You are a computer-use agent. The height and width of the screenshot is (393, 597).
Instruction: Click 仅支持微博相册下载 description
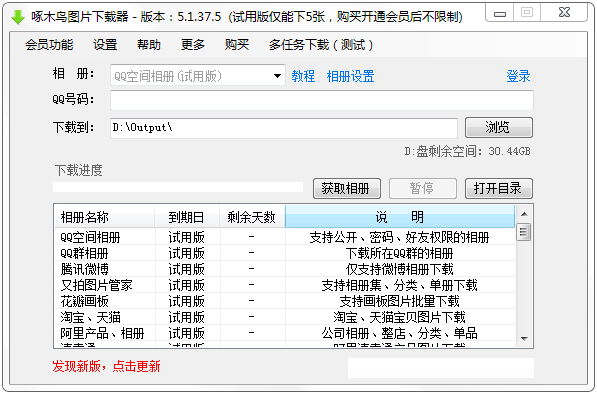[399, 270]
